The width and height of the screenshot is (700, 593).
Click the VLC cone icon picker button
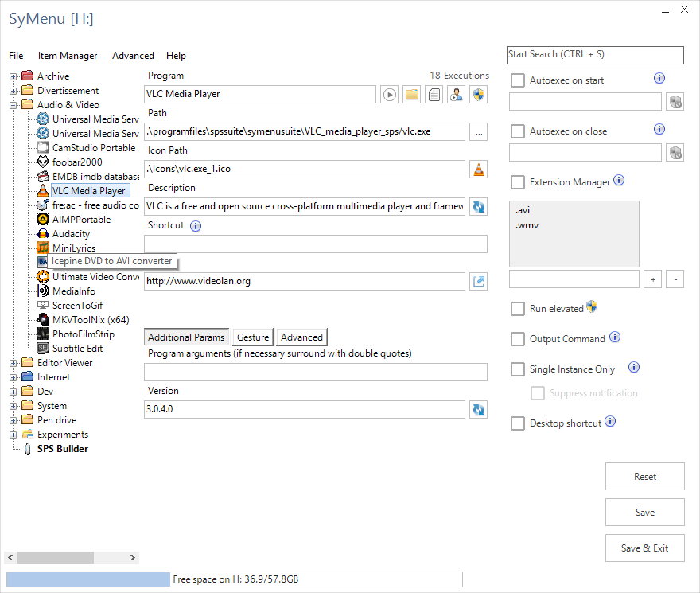(479, 170)
